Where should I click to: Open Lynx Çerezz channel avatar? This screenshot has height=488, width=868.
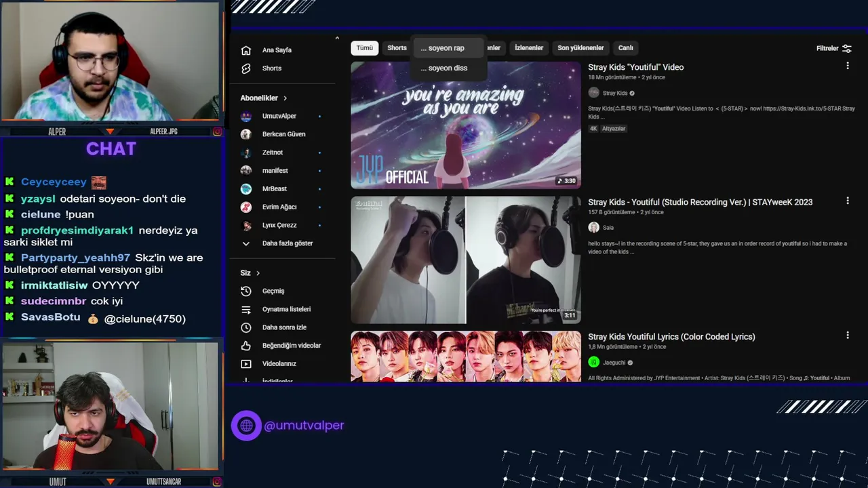click(x=246, y=225)
